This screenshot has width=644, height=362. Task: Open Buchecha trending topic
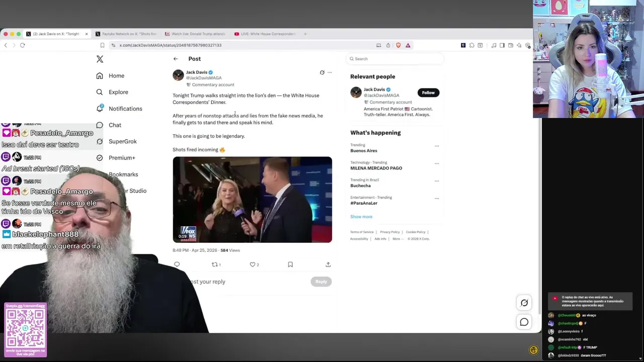(360, 186)
